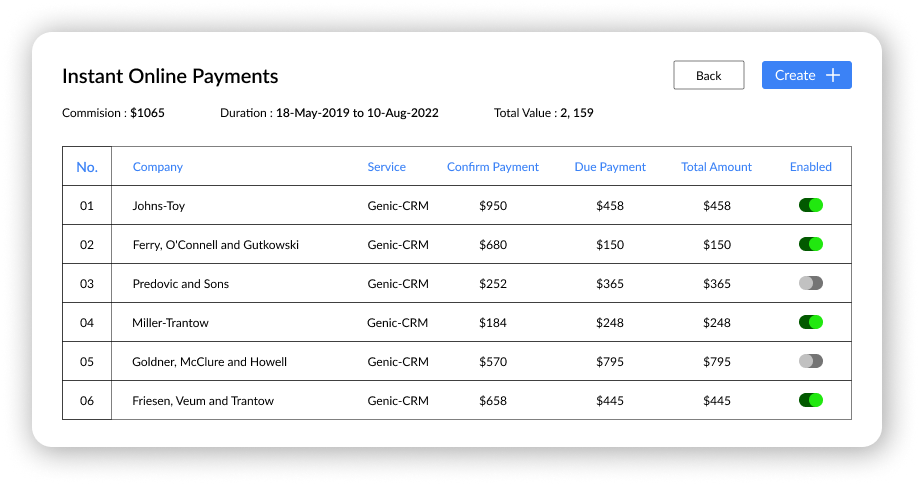Switch off the Miller-Trantow toggle

(810, 322)
